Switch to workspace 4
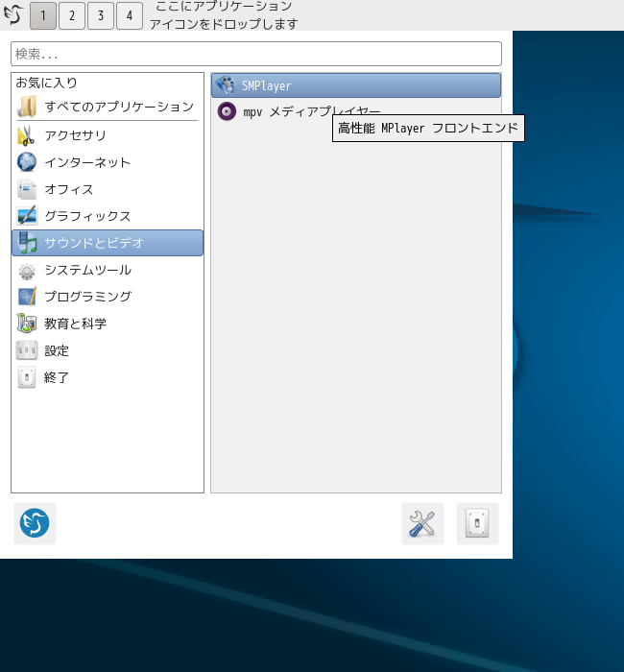Image resolution: width=624 pixels, height=672 pixels. pyautogui.click(x=130, y=15)
